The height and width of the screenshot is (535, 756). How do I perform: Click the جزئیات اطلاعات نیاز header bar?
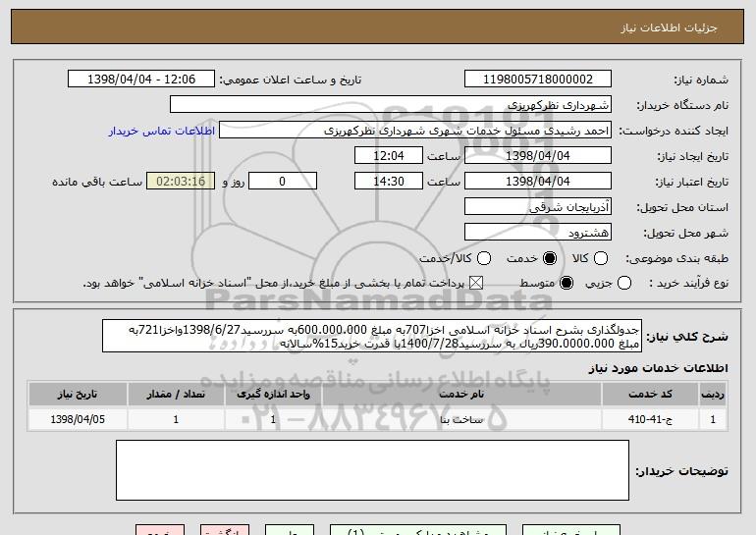tap(378, 27)
